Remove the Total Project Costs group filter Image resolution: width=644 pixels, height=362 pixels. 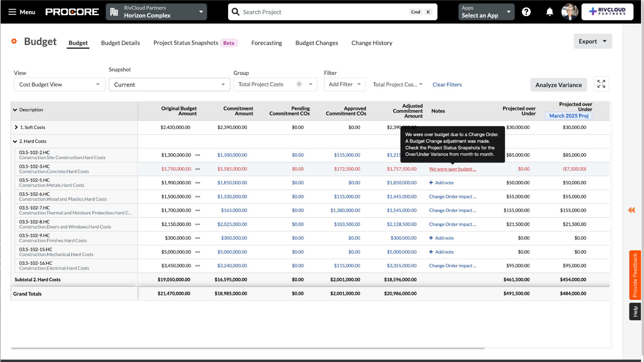299,84
